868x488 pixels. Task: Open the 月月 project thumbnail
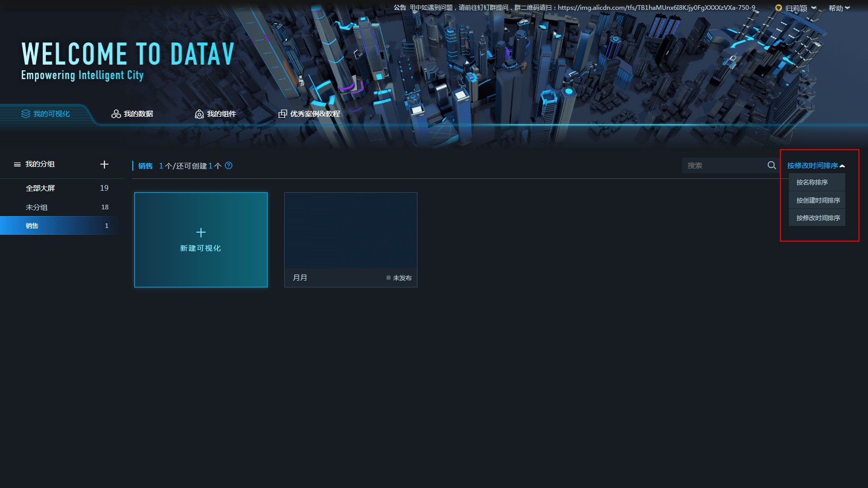click(x=351, y=231)
